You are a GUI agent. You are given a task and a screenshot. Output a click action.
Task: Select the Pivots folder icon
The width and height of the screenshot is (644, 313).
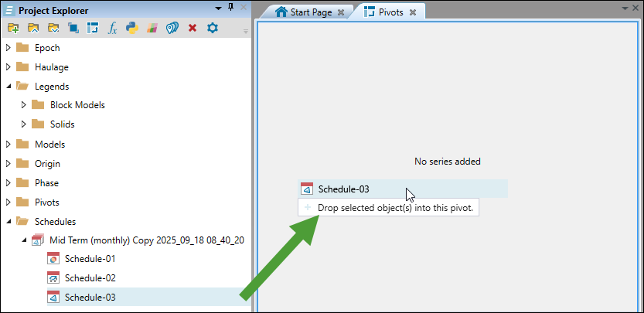[x=22, y=202]
